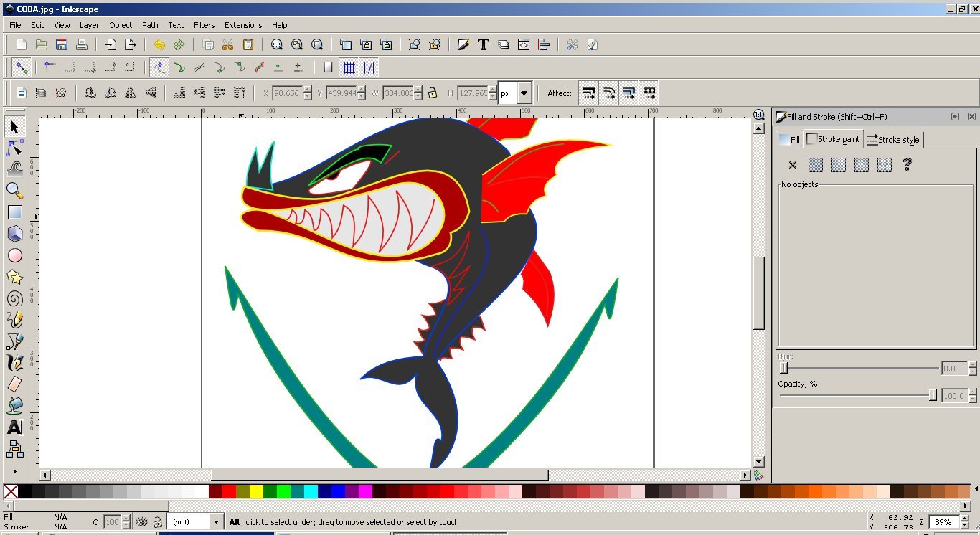Toggle the width/height lock ratio
Screen dimensions: 980x535
pos(433,93)
